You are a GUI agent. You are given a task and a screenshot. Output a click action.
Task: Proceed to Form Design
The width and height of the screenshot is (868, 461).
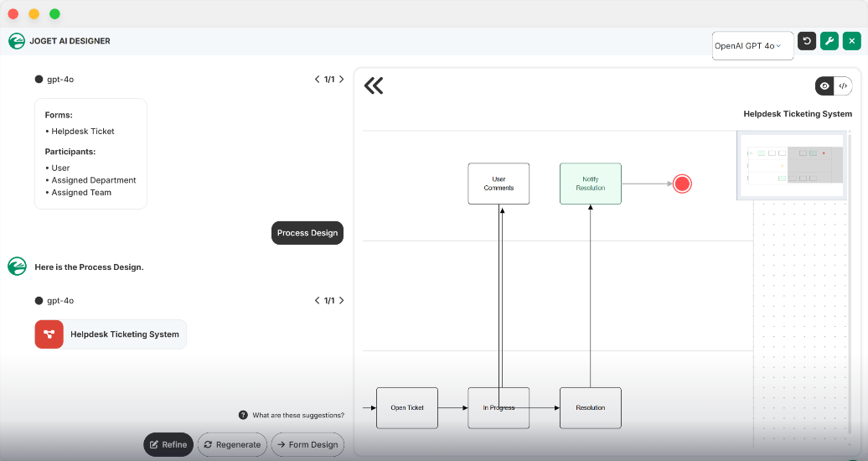[x=307, y=444]
